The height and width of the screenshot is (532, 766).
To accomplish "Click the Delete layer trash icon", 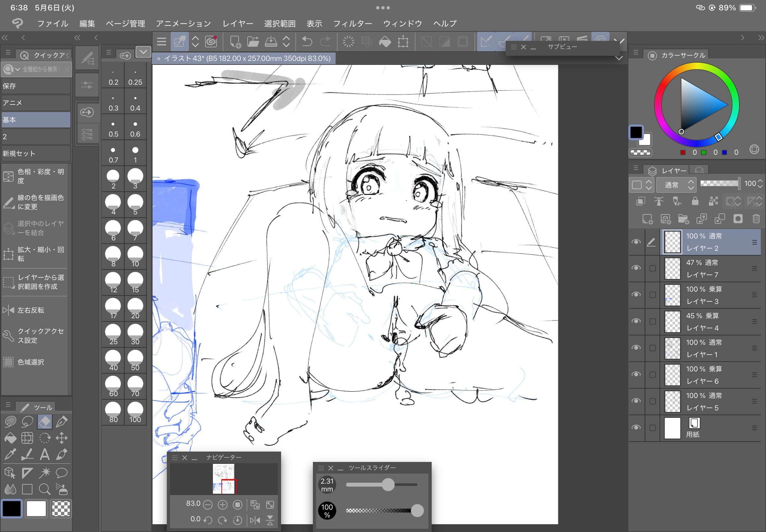I will (756, 219).
